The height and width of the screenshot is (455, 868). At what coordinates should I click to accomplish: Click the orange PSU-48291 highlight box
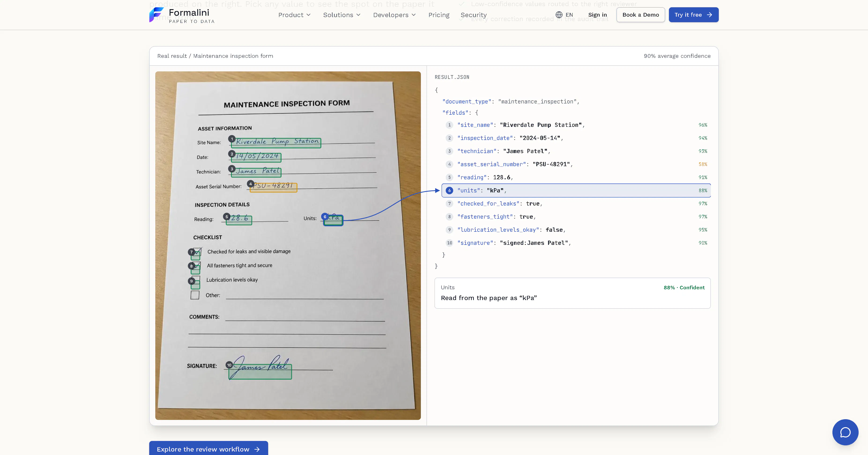pyautogui.click(x=273, y=187)
